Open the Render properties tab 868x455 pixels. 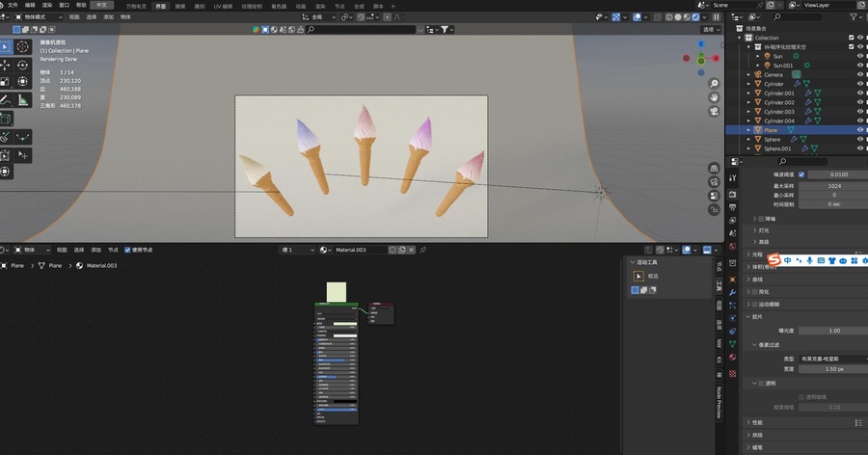tap(732, 195)
